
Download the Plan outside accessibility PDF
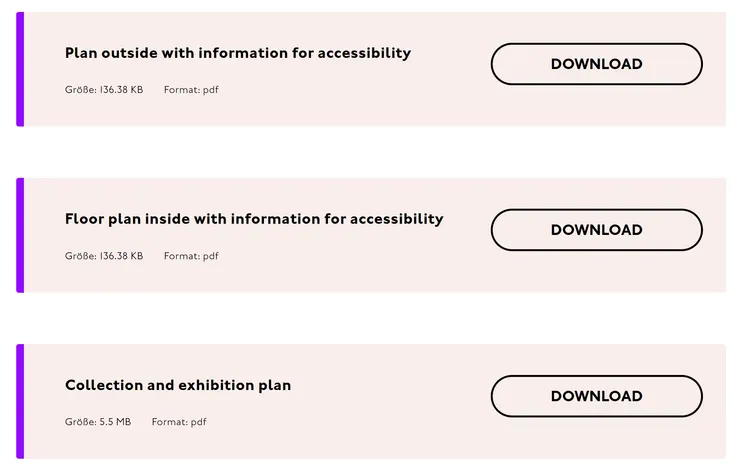(x=596, y=64)
